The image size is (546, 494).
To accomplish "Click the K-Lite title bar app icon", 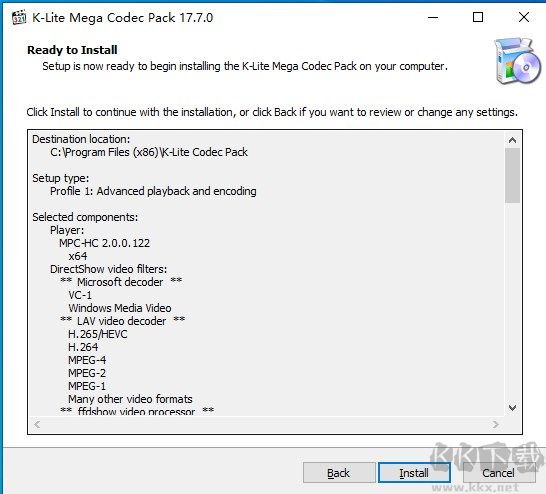I will tap(19, 17).
